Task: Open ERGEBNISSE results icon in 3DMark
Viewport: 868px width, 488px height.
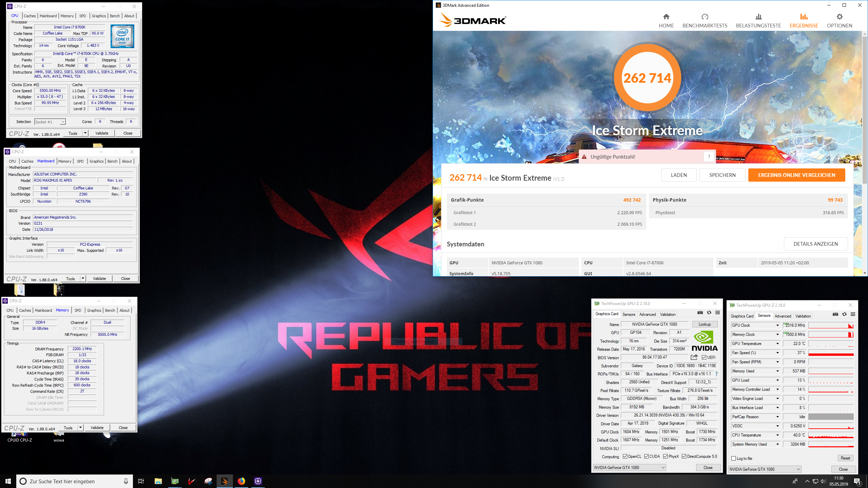Action: (804, 17)
